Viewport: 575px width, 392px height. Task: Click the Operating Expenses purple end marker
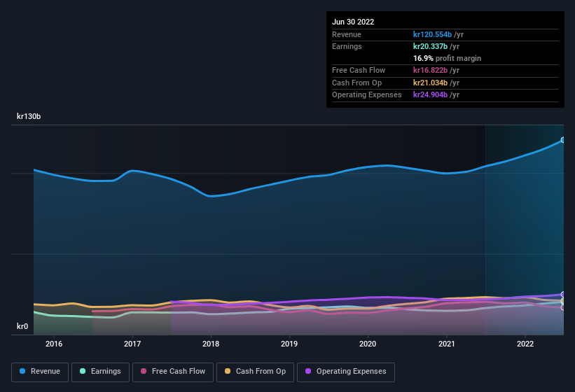click(563, 295)
